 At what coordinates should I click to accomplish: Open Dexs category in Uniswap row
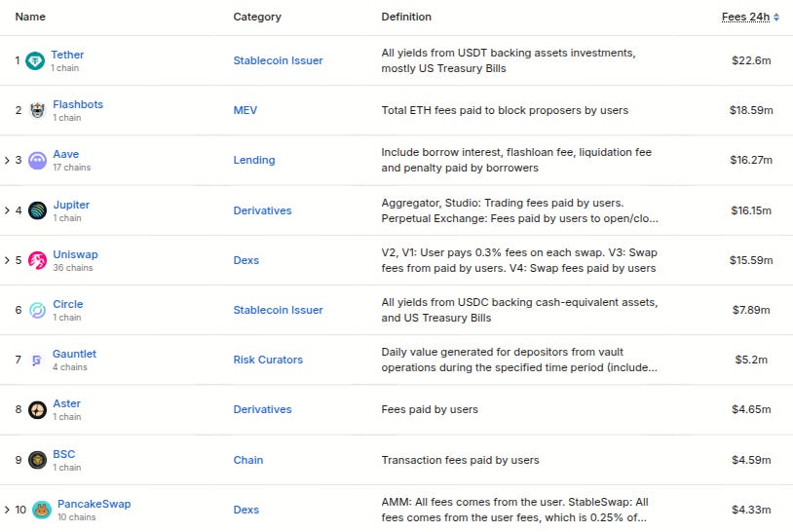point(245,260)
